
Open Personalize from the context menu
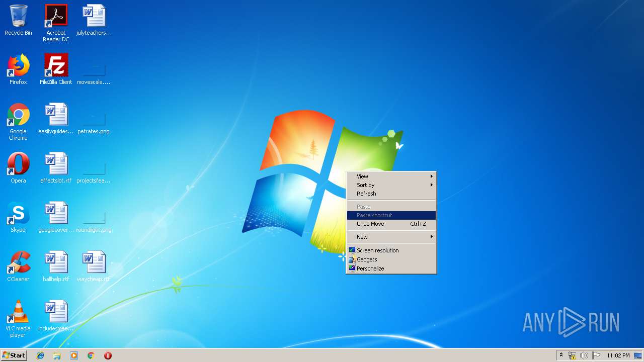click(391, 268)
